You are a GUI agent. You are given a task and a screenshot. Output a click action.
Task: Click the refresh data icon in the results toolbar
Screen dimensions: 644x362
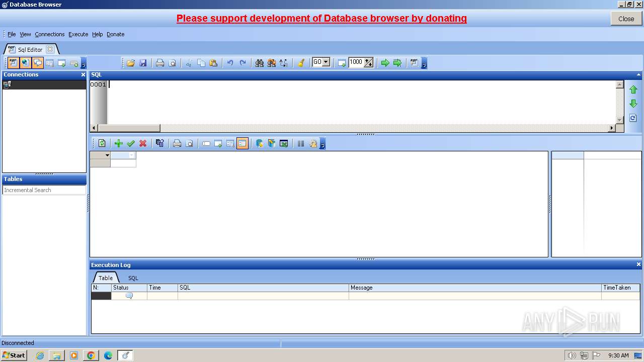(x=102, y=143)
